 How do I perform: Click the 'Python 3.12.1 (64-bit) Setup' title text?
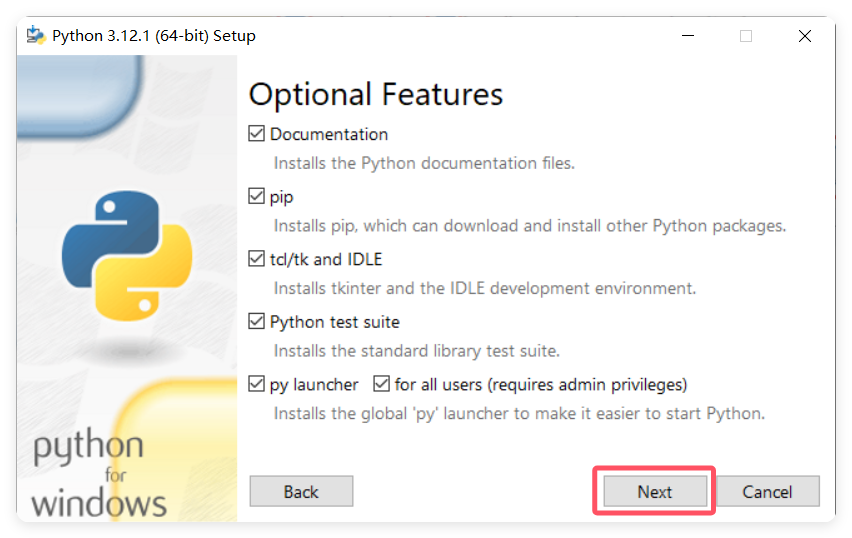pyautogui.click(x=154, y=36)
